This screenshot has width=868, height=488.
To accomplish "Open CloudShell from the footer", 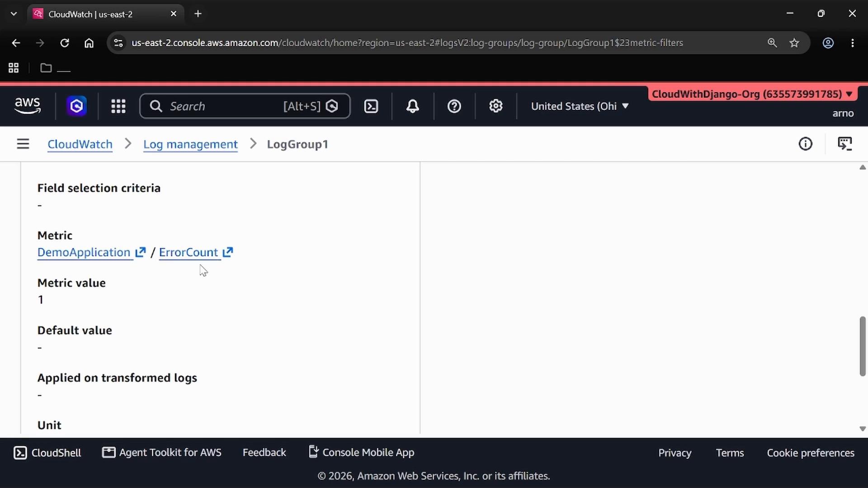I will coord(47,453).
